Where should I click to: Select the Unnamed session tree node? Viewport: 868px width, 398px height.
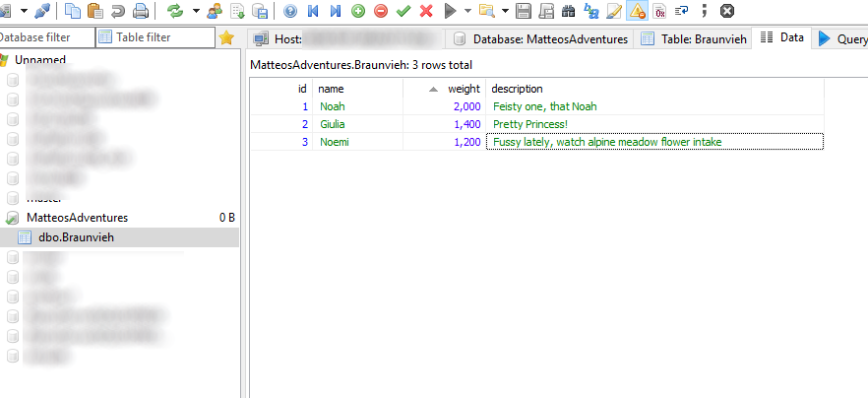[x=39, y=59]
